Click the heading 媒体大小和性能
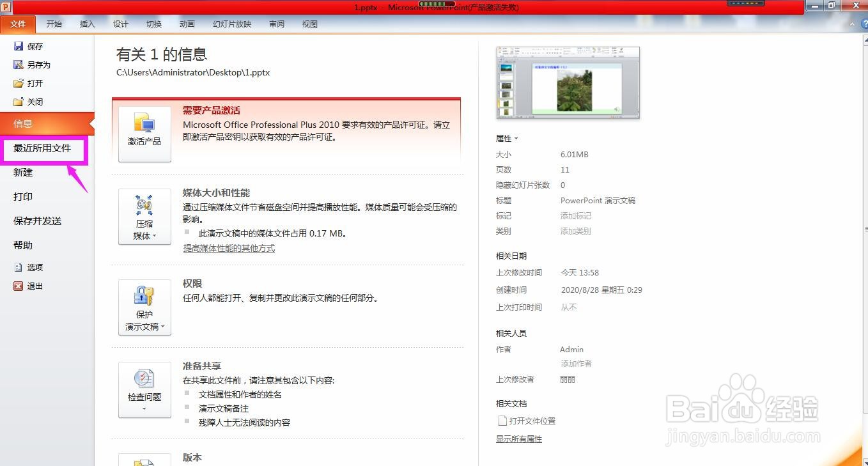This screenshot has height=466, width=868. tap(216, 193)
